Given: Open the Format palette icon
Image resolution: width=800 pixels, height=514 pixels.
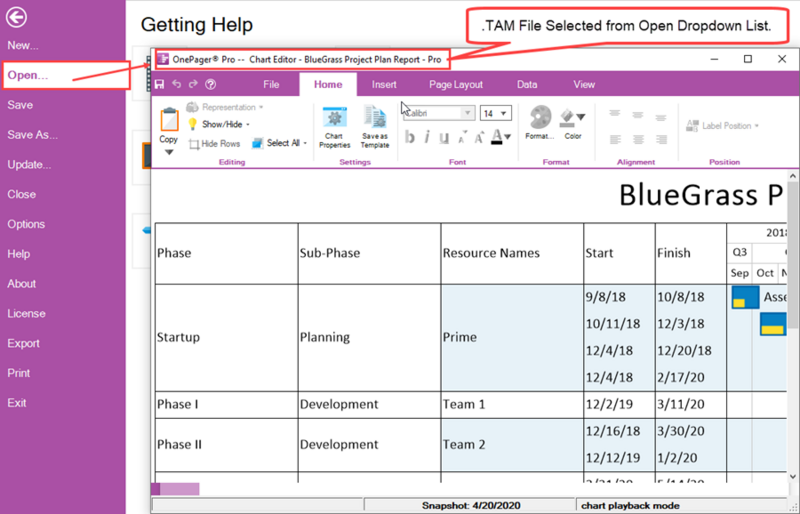Looking at the screenshot, I should tap(540, 117).
